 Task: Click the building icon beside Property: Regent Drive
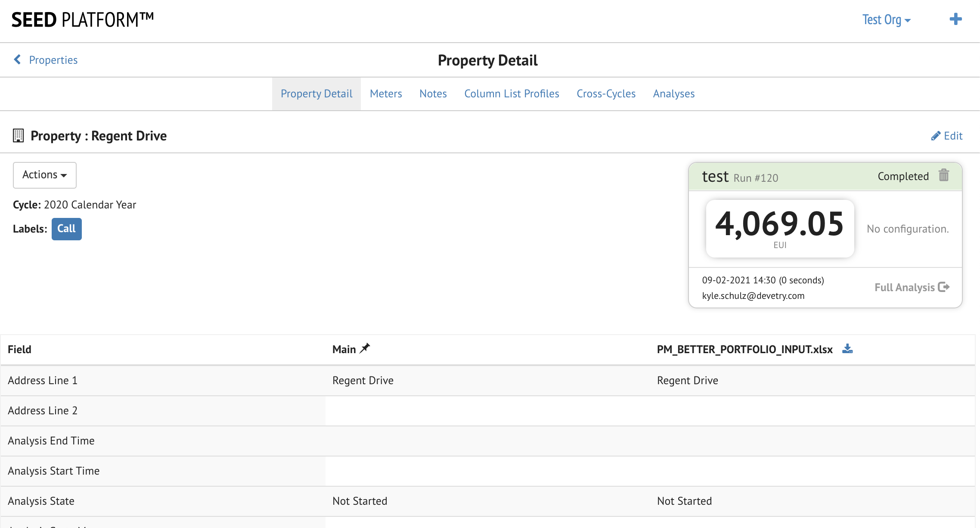click(18, 135)
